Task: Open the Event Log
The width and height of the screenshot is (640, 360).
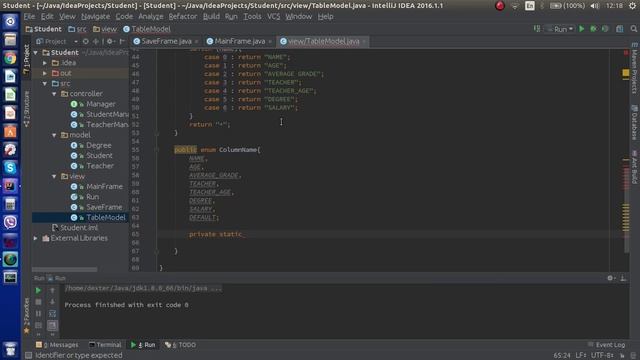Action: (606, 345)
